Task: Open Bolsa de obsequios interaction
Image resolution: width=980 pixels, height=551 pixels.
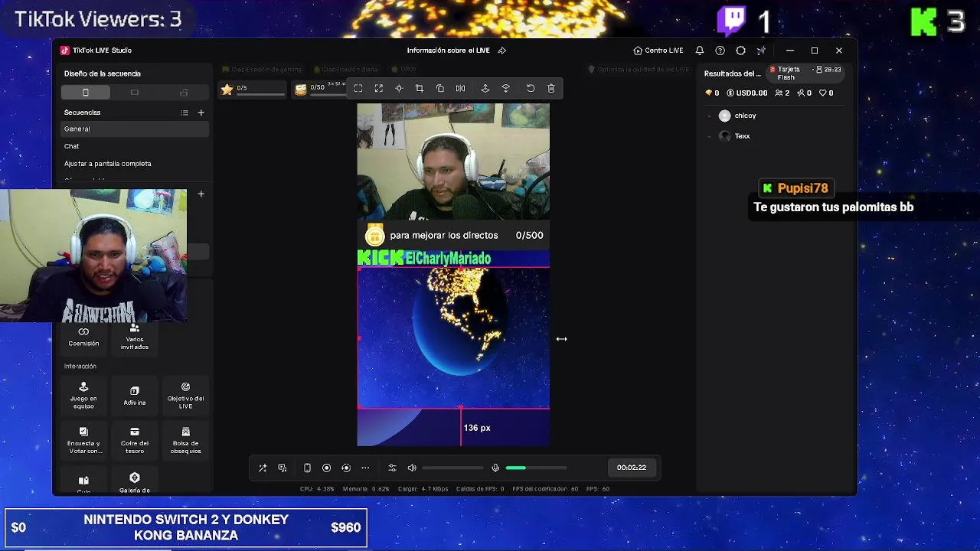Action: point(185,441)
